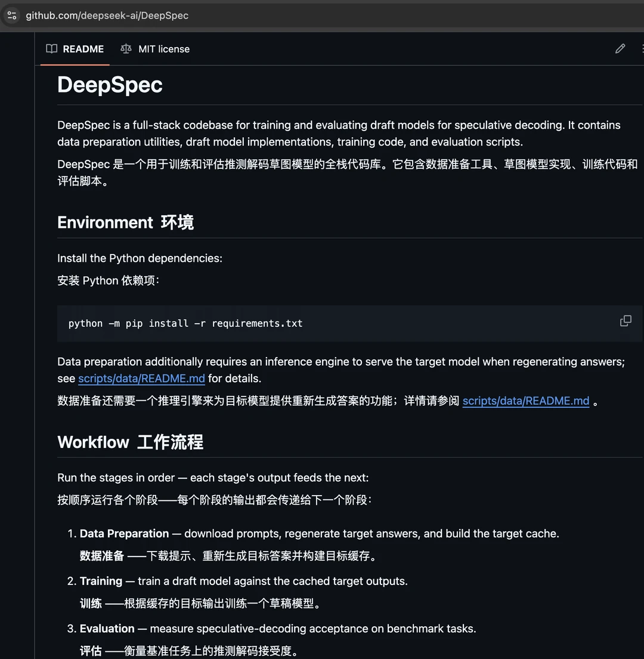Click the '数据准备' bold label

click(102, 556)
